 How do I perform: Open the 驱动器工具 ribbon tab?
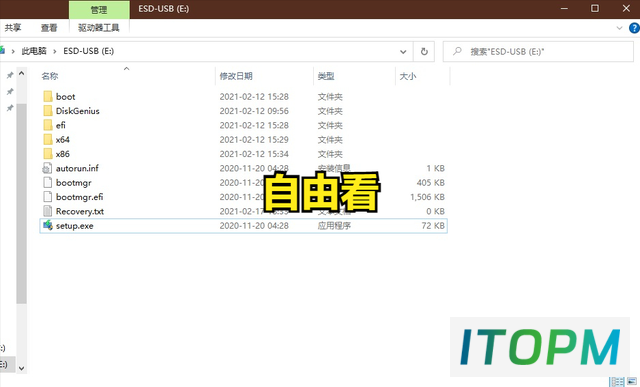tap(99, 28)
